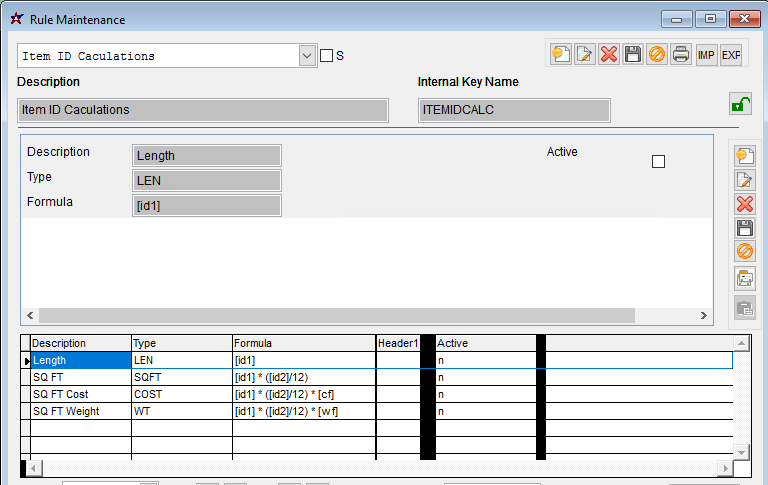768x485 pixels.
Task: Delete rule using top toolbar red X
Action: tap(609, 55)
